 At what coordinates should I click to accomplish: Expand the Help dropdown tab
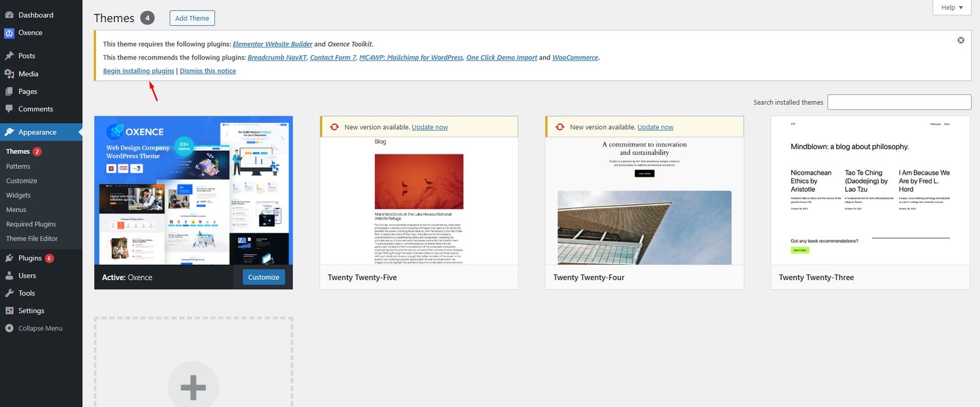tap(952, 7)
